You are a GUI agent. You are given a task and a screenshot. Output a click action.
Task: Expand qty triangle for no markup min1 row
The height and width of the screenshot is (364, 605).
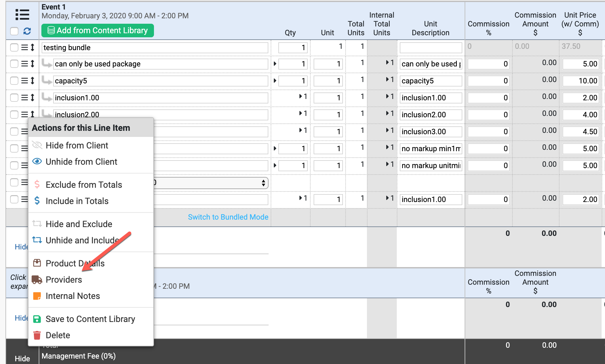point(275,148)
